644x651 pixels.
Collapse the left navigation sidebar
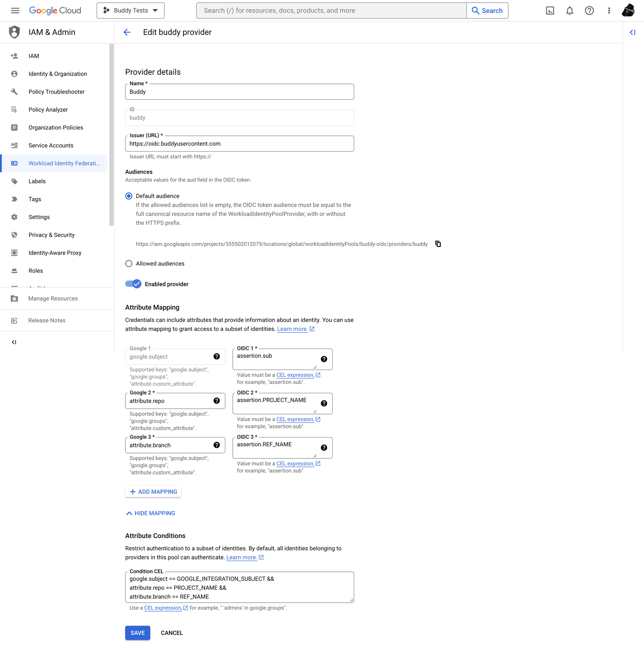point(14,342)
